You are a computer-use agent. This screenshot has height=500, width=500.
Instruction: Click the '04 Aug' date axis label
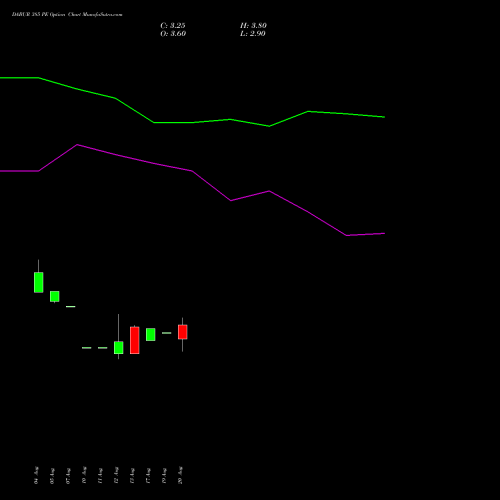click(36, 475)
